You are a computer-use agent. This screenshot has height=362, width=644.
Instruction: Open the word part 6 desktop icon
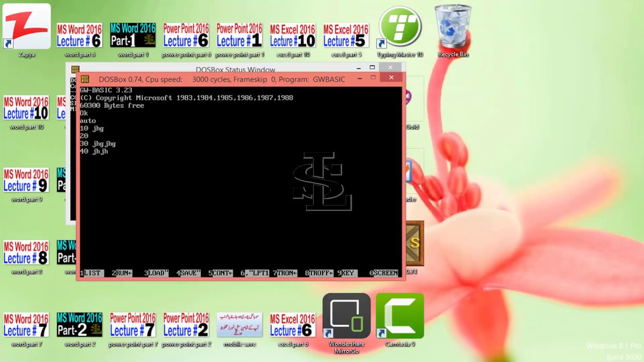(79, 39)
